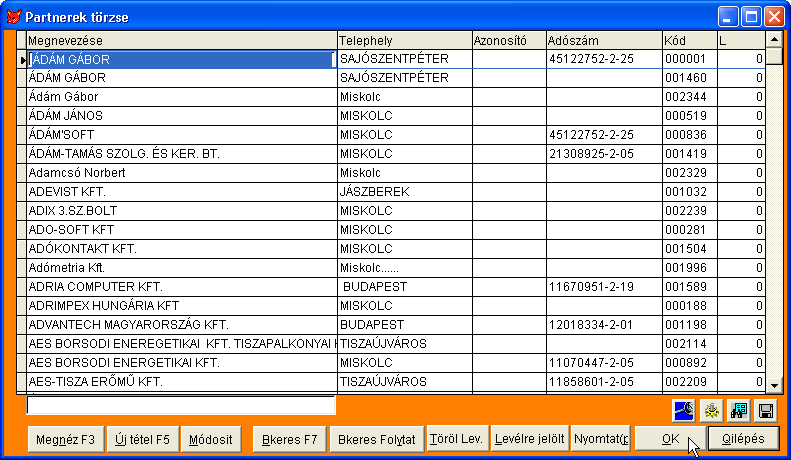Select the ADEVIST KFT. row
Image resolution: width=791 pixels, height=460 pixels.
coord(182,192)
